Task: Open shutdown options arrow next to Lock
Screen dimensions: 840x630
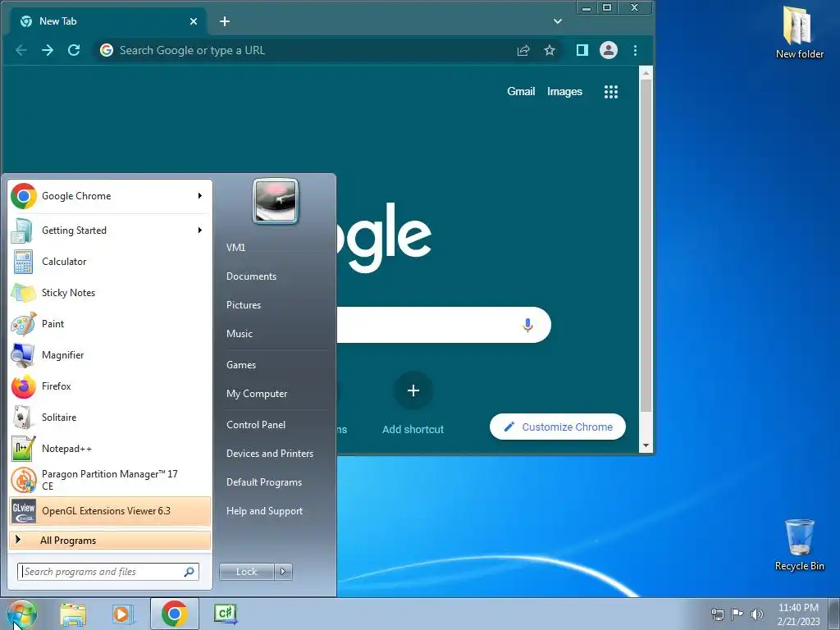Action: coord(283,572)
